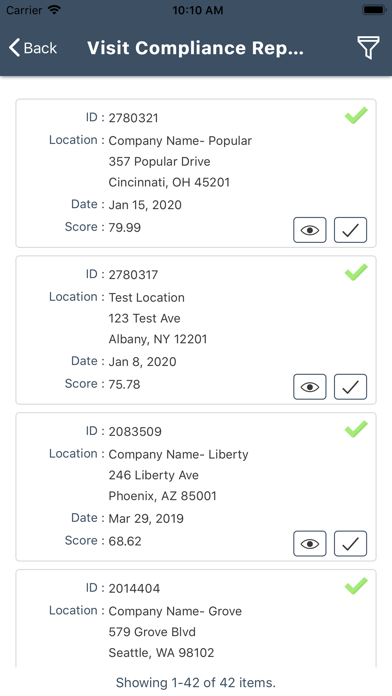Click checkmark button for report 2780321

coord(350,230)
